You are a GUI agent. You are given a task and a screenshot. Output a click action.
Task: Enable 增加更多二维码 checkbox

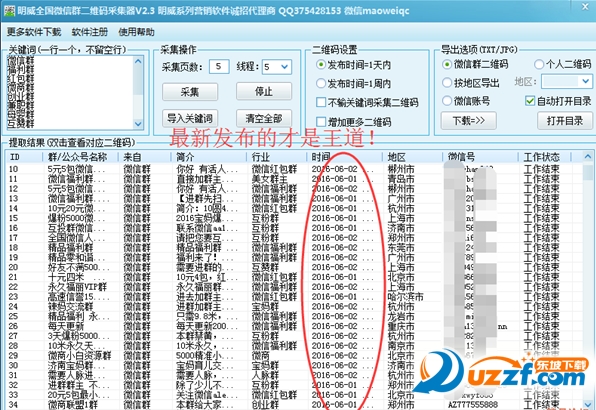coord(353,122)
